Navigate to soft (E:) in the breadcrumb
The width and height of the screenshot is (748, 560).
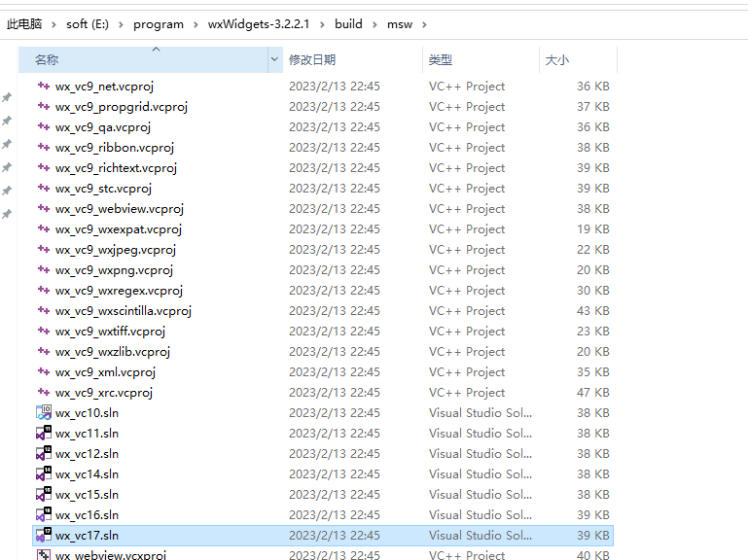(x=88, y=24)
